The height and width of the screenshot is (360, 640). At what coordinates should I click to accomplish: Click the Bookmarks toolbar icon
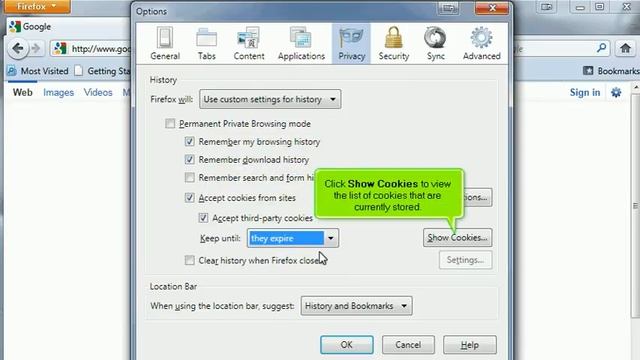588,71
